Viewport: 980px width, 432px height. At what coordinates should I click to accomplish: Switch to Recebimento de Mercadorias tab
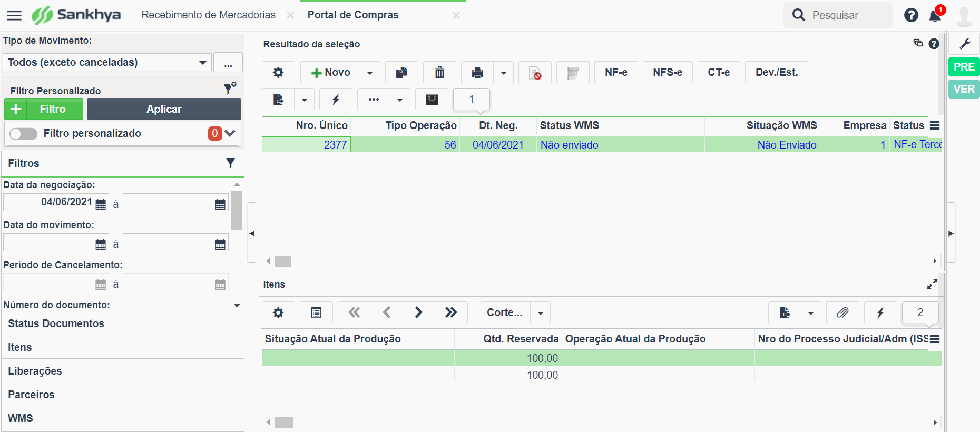pos(209,15)
